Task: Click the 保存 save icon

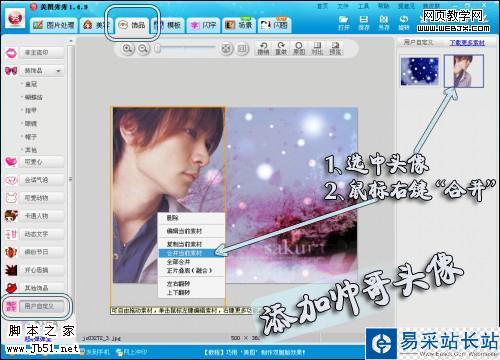Action: (x=364, y=23)
